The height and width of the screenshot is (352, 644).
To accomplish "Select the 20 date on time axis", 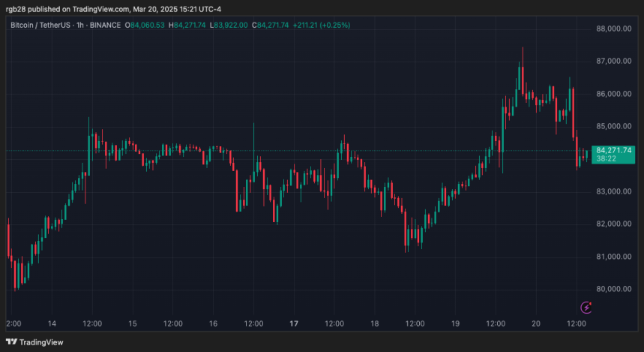I will pyautogui.click(x=535, y=323).
